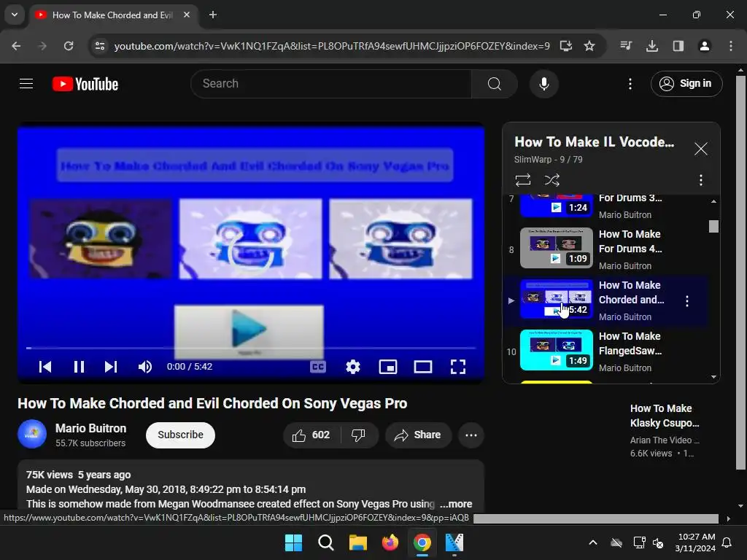The image size is (747, 560).
Task: Mute the video volume
Action: (145, 367)
